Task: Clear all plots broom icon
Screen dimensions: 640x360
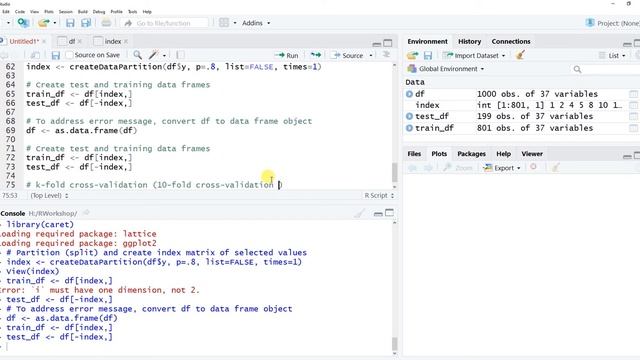Action: (556, 167)
